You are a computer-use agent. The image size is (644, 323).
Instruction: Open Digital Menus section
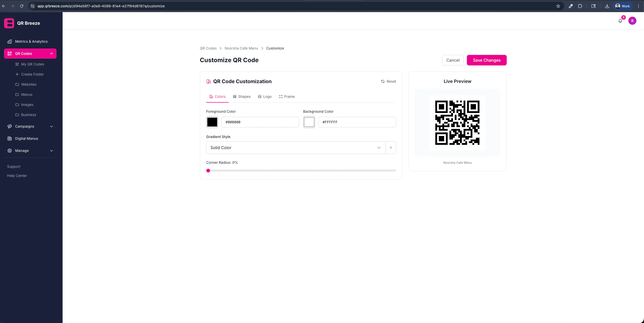pos(30,139)
